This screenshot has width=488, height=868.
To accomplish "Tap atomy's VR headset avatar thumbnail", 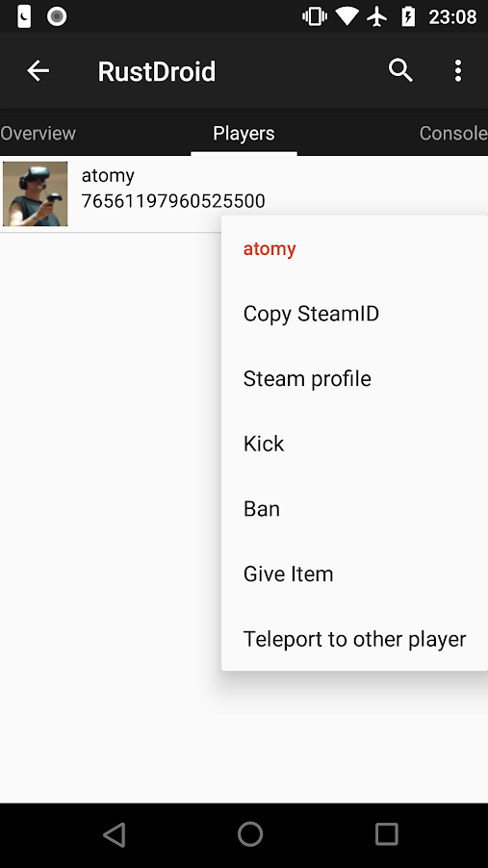I will [x=35, y=193].
